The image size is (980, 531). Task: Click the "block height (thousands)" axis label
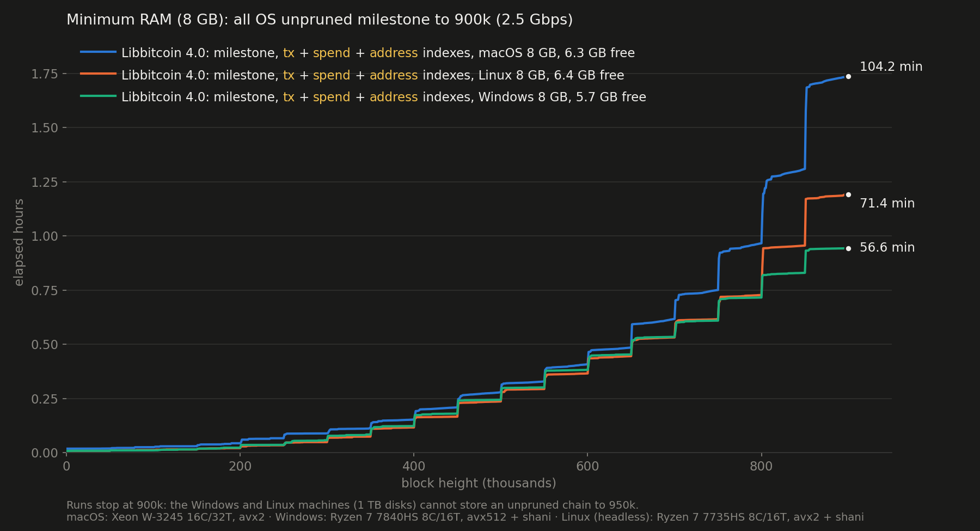tap(479, 484)
